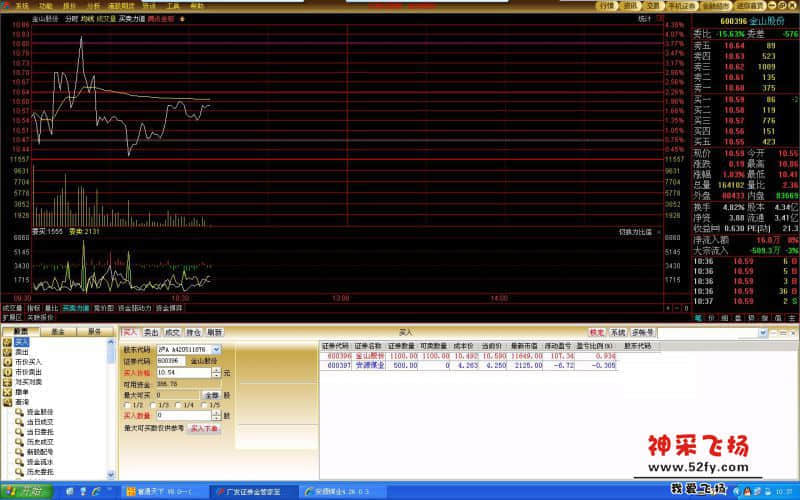Click the 卖出 (Sell) icon in sidebar

click(9, 352)
